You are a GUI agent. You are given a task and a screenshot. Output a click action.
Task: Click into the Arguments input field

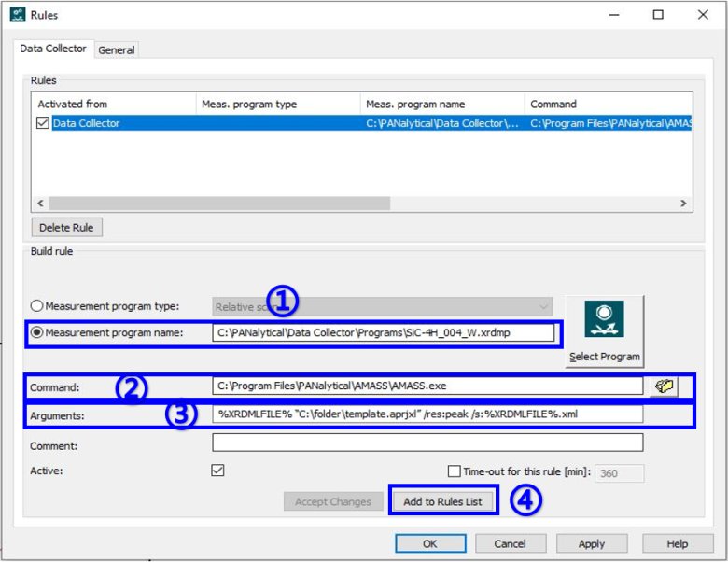tap(427, 414)
